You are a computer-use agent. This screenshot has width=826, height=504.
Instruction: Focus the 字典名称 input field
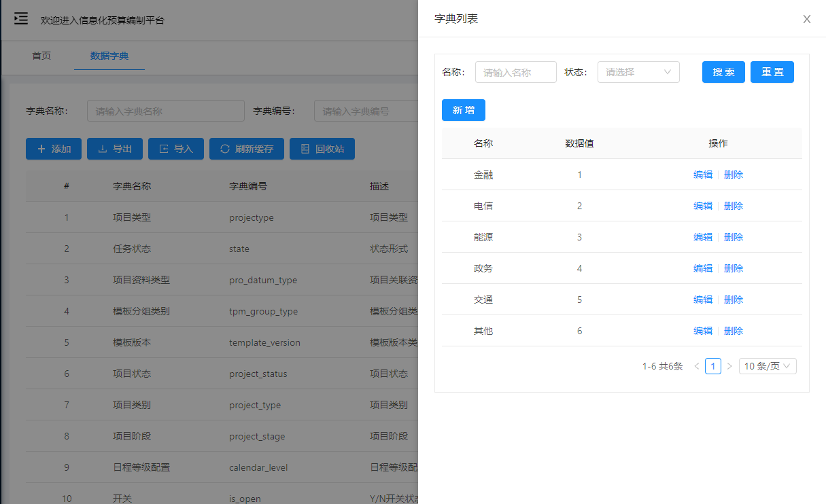[166, 111]
